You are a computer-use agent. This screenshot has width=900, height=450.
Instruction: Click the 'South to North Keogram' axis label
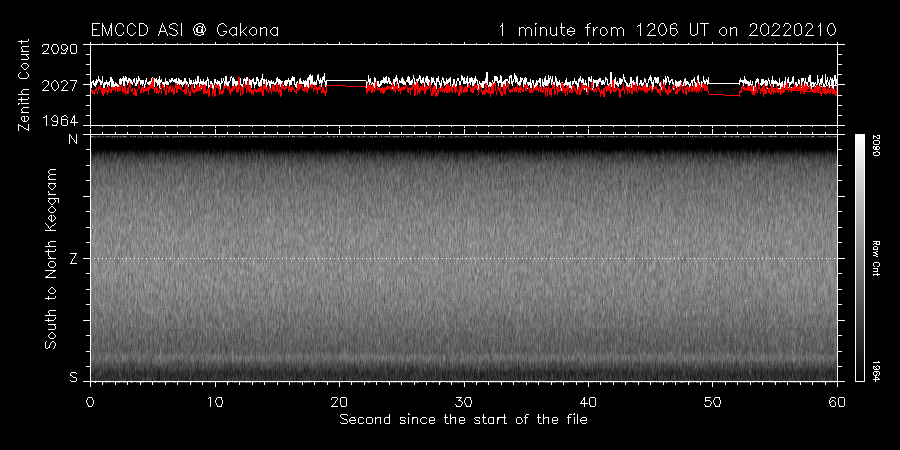[51, 258]
